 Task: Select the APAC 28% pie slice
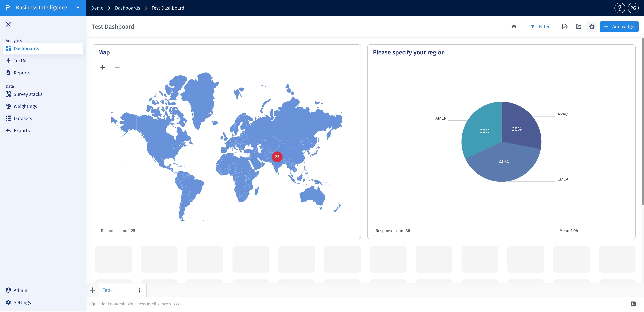coord(517,129)
